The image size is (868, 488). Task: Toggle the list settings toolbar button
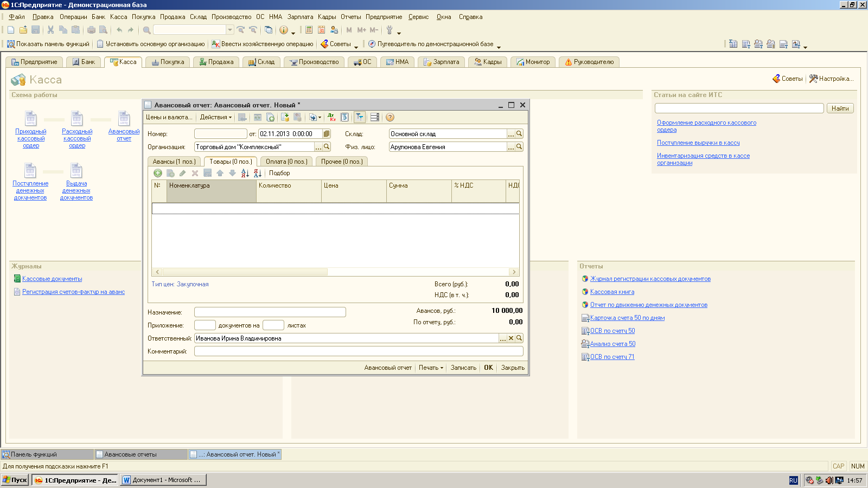[x=374, y=117]
